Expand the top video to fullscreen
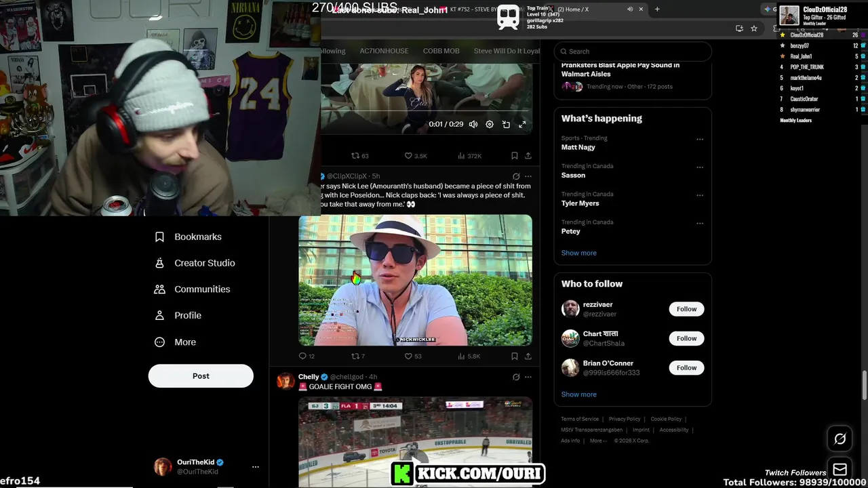The height and width of the screenshot is (488, 868). point(522,125)
